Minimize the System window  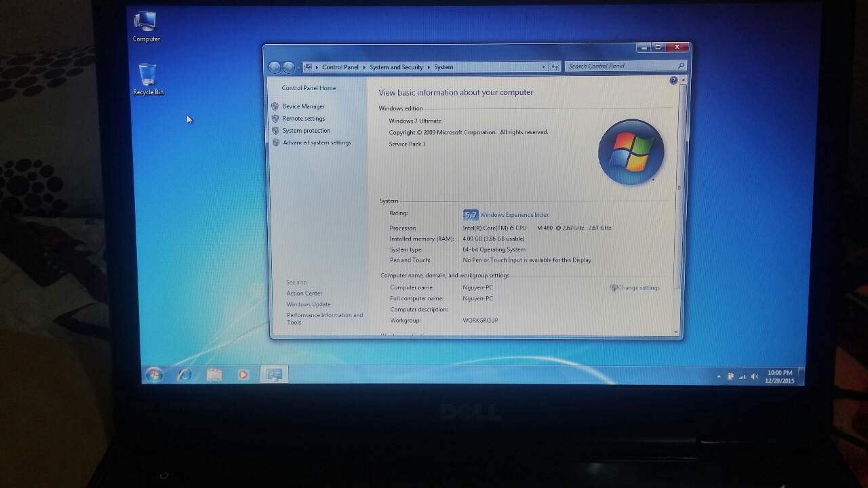[x=644, y=47]
